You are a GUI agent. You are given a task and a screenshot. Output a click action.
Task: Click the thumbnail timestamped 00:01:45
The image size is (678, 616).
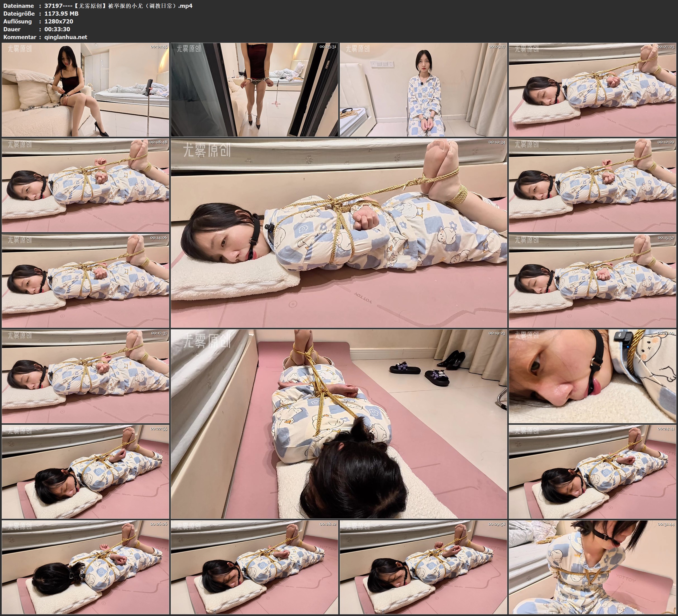point(85,90)
